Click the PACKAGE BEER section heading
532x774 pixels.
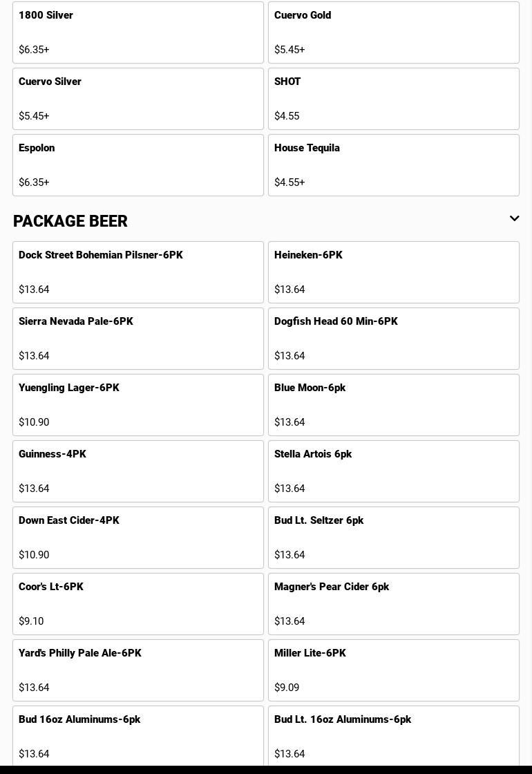tap(70, 221)
